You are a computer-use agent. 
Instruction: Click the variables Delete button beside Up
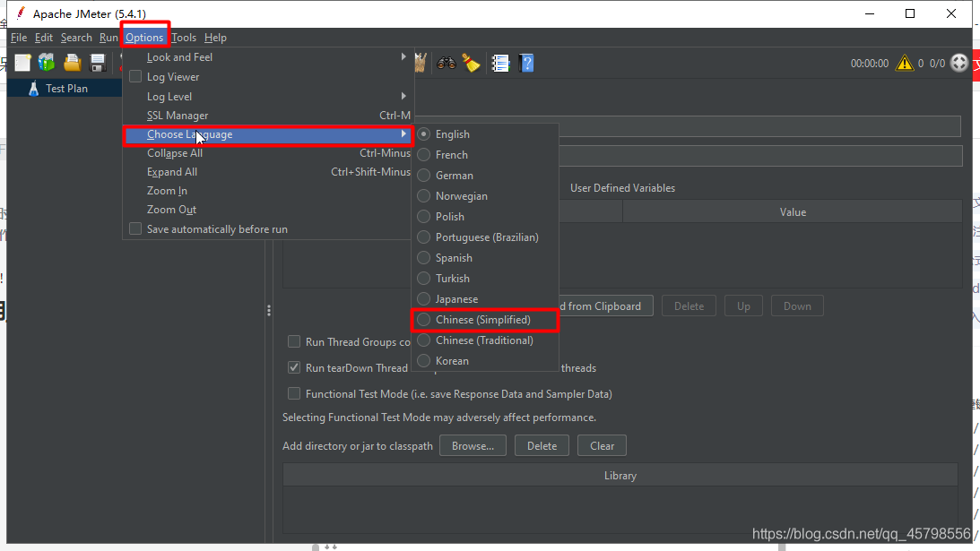(x=689, y=306)
